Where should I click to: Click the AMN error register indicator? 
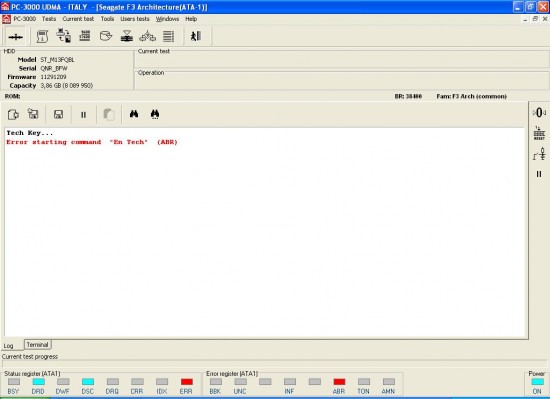click(389, 381)
